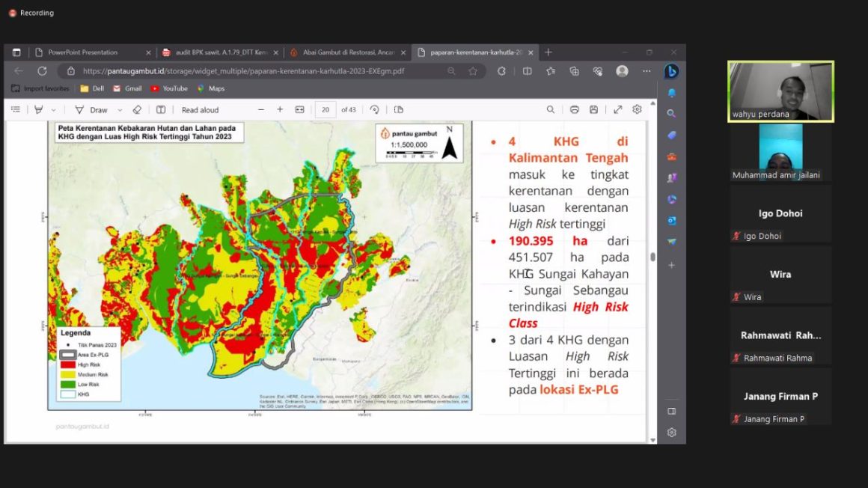Switch to the PowerPoint Presentation tab
The height and width of the screenshot is (488, 868).
tap(83, 52)
